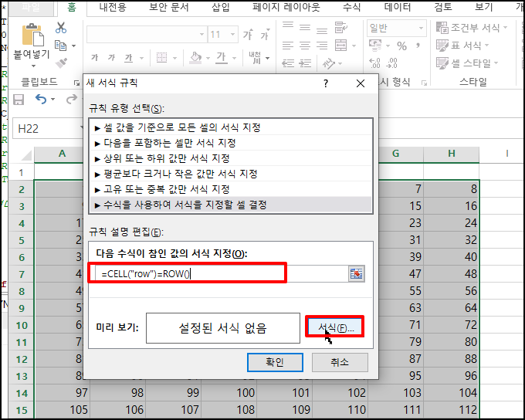Image resolution: width=525 pixels, height=420 pixels.
Task: Click the range selector icon beside formula field
Action: coord(356,274)
